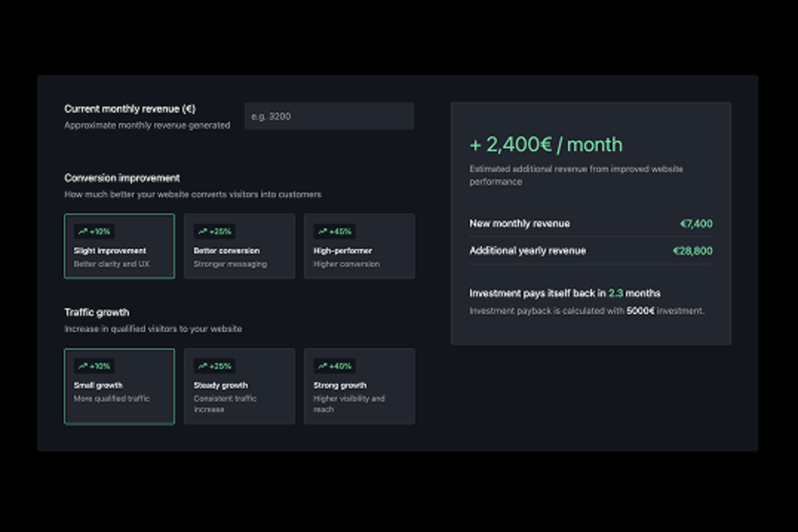The width and height of the screenshot is (798, 532).
Task: Select the Small growth card
Action: click(119, 386)
